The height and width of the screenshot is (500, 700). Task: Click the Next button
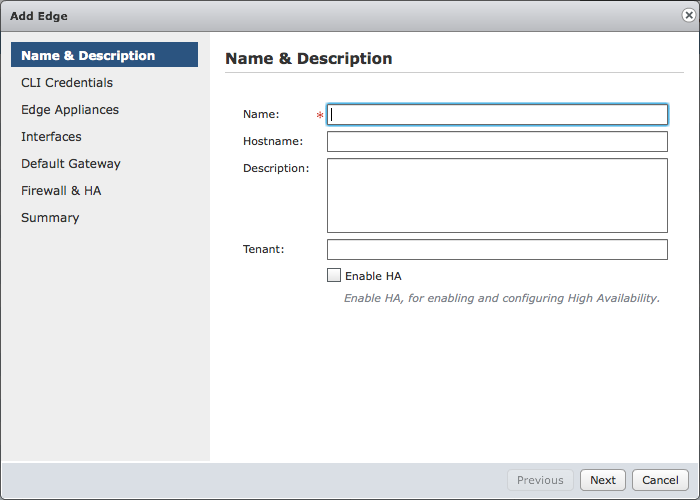(603, 480)
